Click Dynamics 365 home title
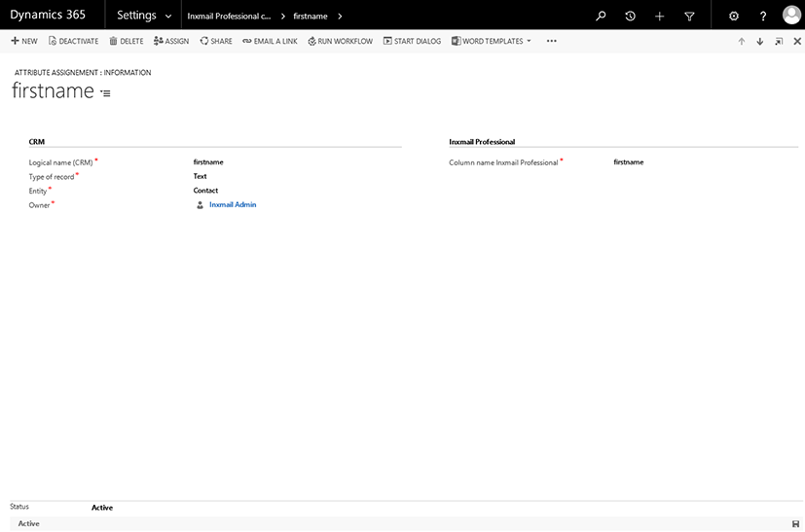This screenshot has height=532, width=805. pos(48,15)
